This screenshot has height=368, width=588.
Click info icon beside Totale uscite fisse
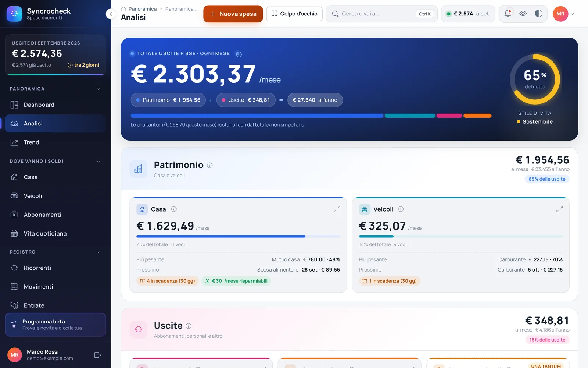tap(239, 54)
